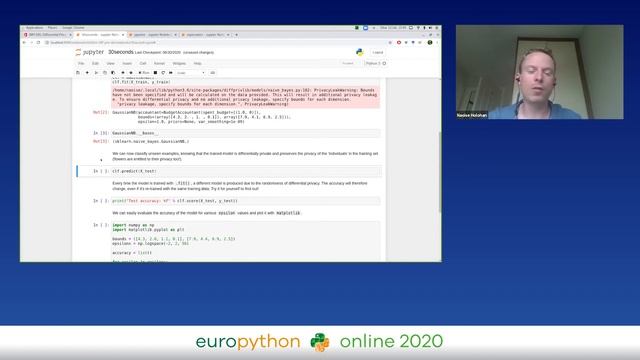Go back with the browser back arrow
640x360 pixels.
pyautogui.click(x=24, y=42)
